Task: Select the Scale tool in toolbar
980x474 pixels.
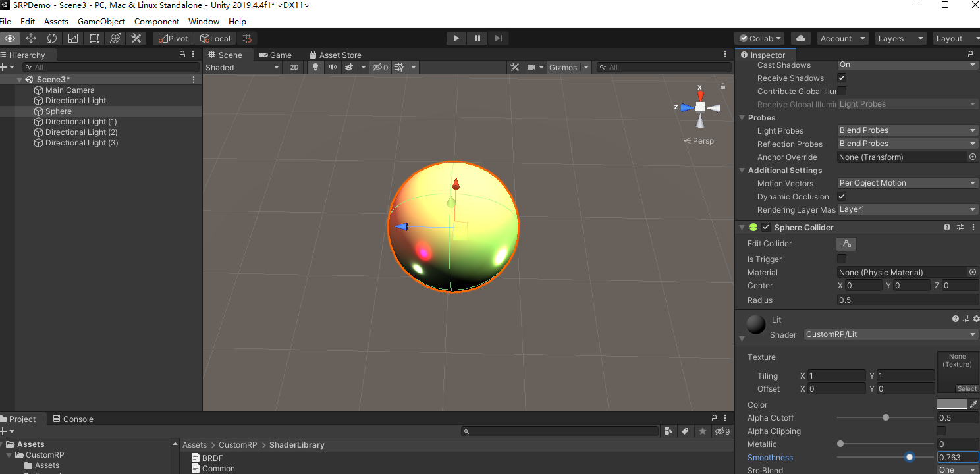Action: (x=73, y=39)
